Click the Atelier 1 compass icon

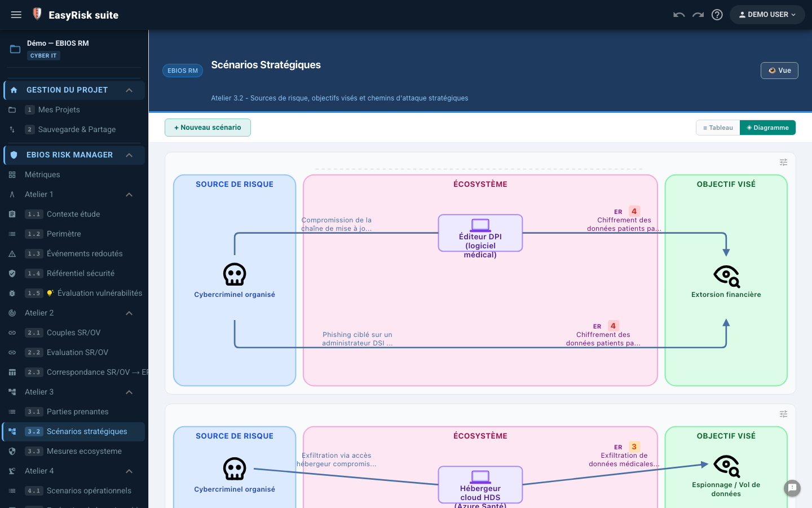click(12, 195)
